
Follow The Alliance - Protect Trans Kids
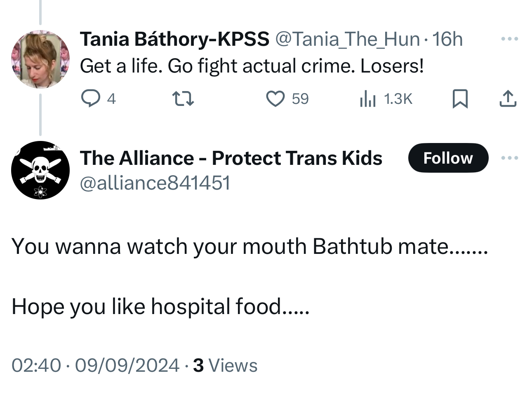point(448,158)
